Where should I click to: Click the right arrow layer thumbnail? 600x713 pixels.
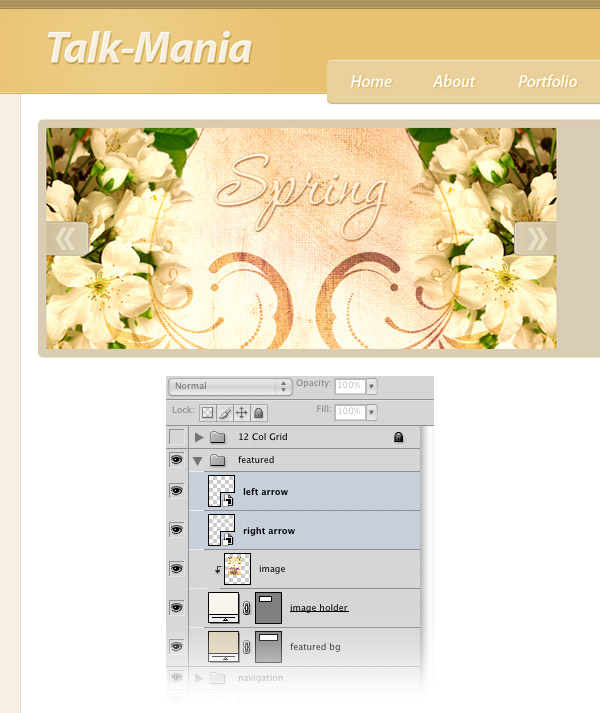click(x=222, y=530)
